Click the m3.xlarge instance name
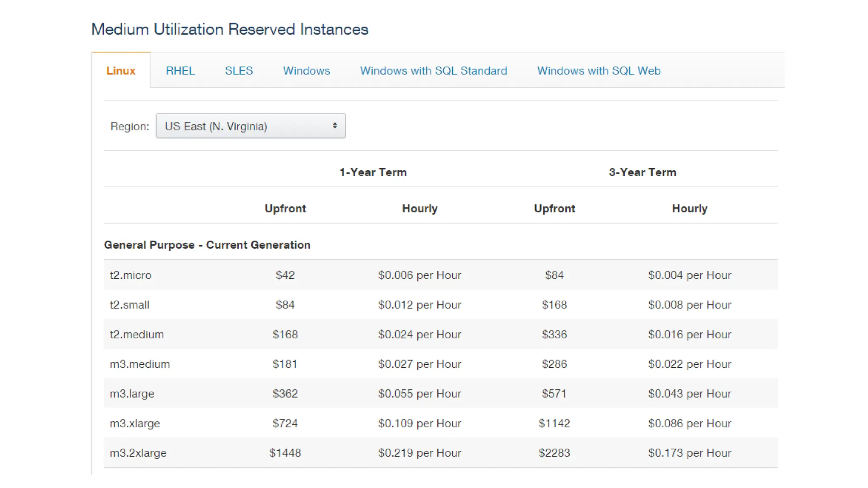The height and width of the screenshot is (488, 868). coord(135,424)
